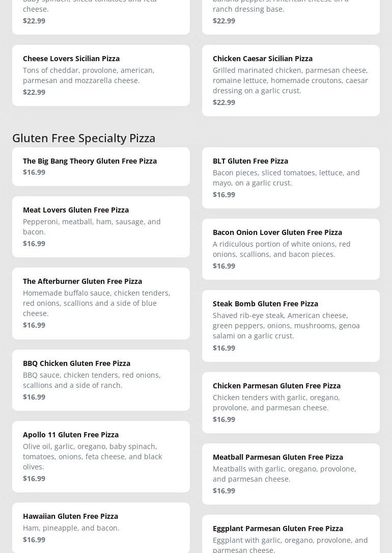Open Meat Lovers Gluten Free Pizza
This screenshot has height=553, width=392.
tap(76, 210)
